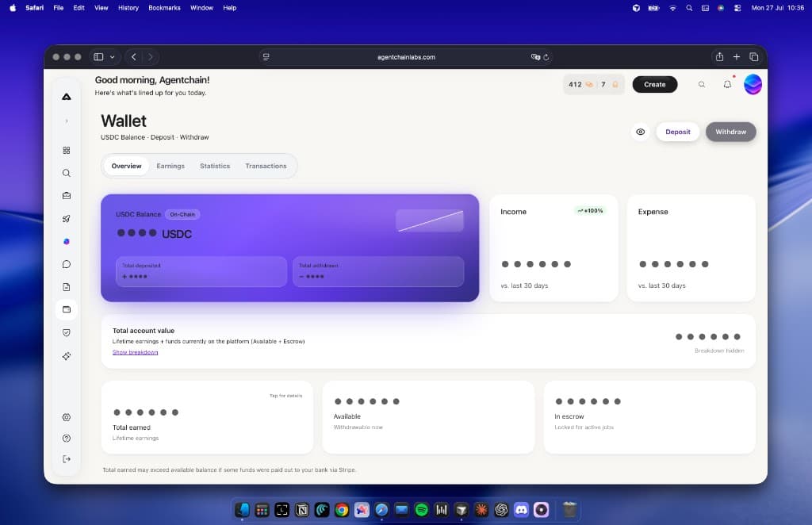
Task: Toggle the Safari sidebar button
Action: (x=98, y=57)
